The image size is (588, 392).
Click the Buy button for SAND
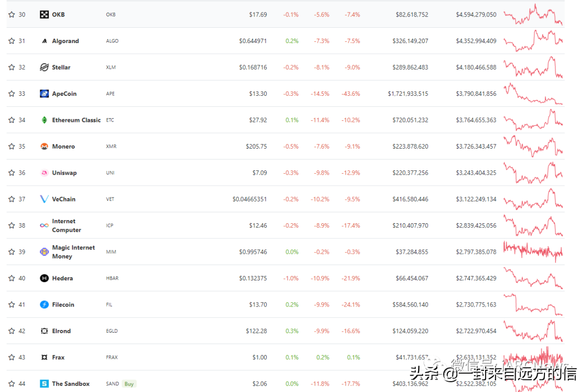click(x=129, y=383)
